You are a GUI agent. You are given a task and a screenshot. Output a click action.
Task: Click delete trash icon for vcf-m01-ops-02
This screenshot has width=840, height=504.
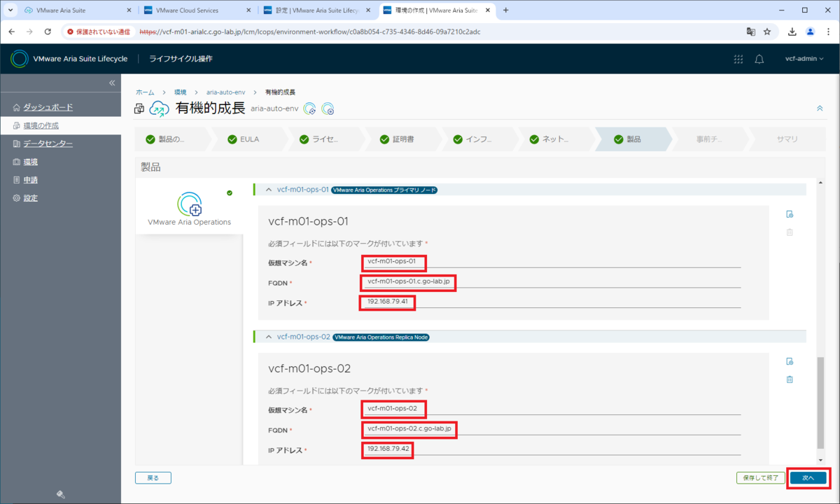coord(790,379)
